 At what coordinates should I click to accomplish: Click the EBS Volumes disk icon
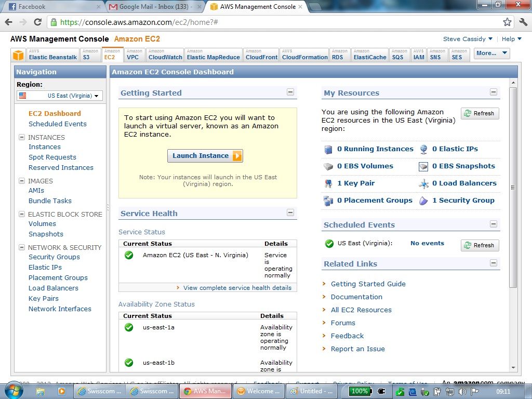click(x=328, y=167)
